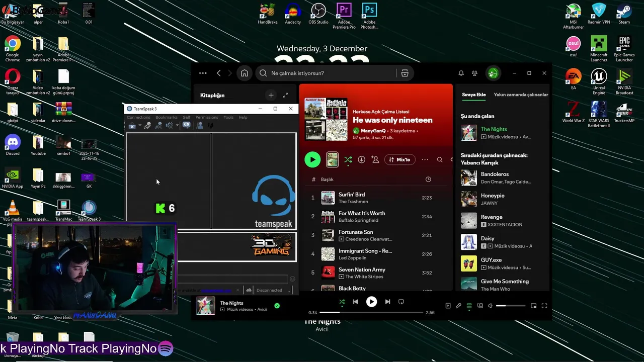Click the mute microphone icon in TeamSpeak

point(158,126)
